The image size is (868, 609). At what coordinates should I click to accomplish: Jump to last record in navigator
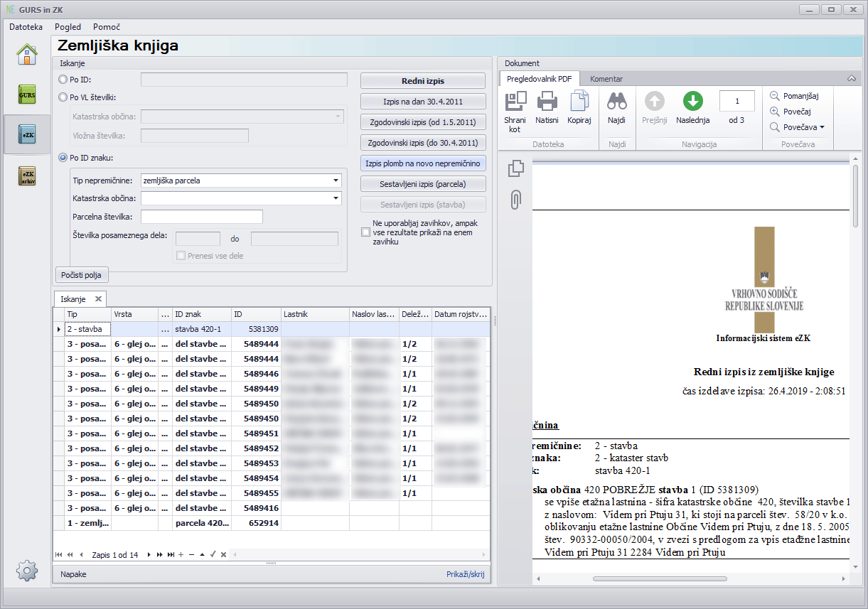[171, 554]
